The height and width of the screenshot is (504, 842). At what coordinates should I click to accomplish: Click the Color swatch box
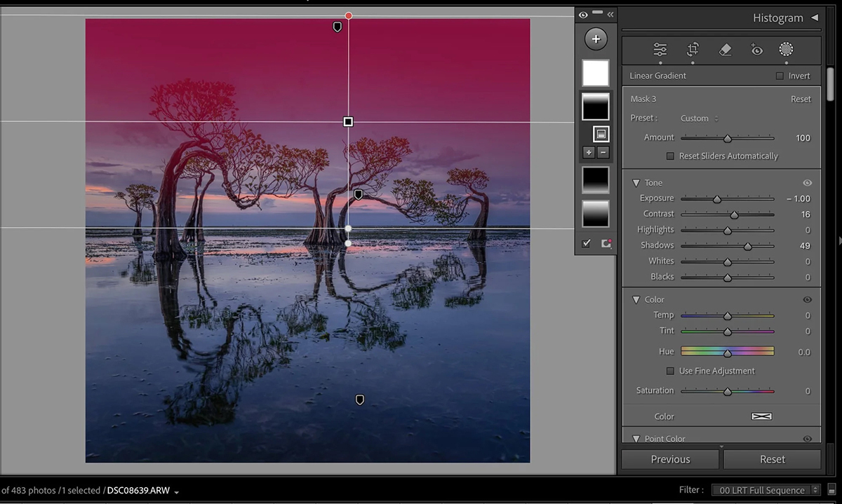coord(761,416)
